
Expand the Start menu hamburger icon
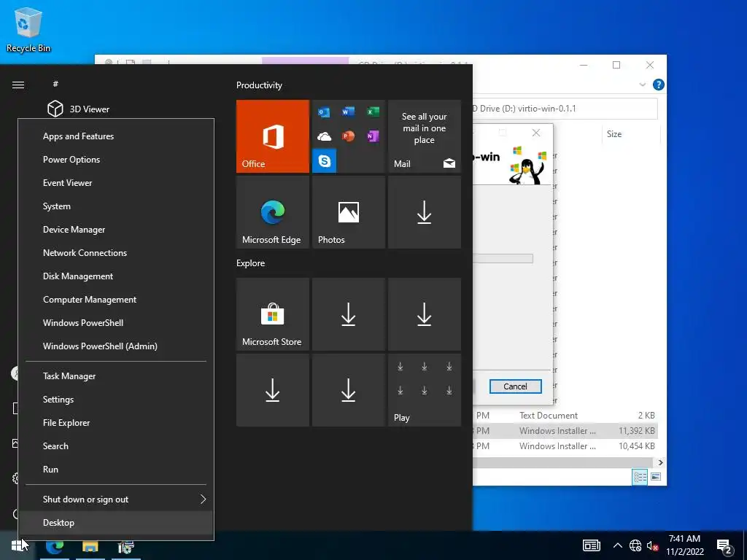click(18, 85)
